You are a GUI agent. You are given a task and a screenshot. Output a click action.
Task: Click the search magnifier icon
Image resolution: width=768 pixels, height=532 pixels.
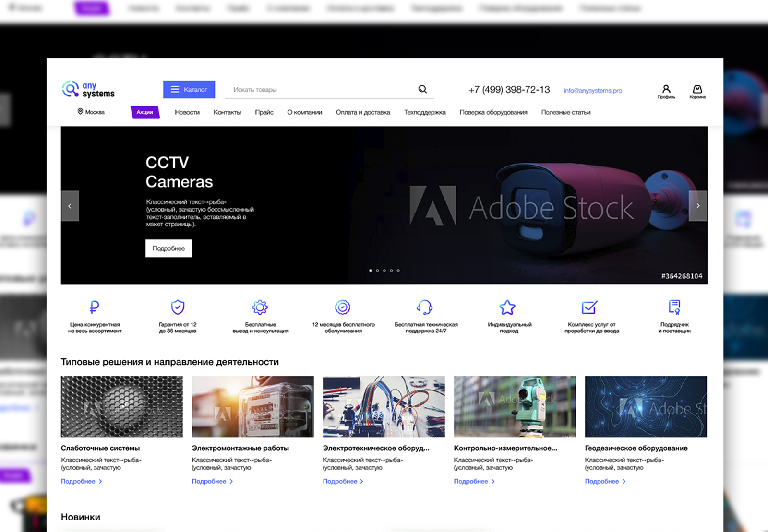point(422,89)
